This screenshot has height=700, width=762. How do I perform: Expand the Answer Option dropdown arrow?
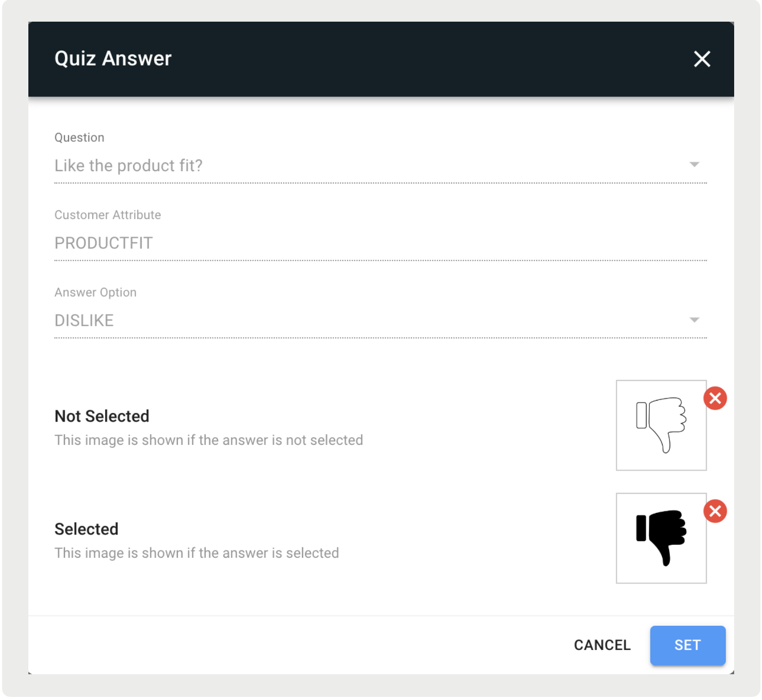pos(694,320)
